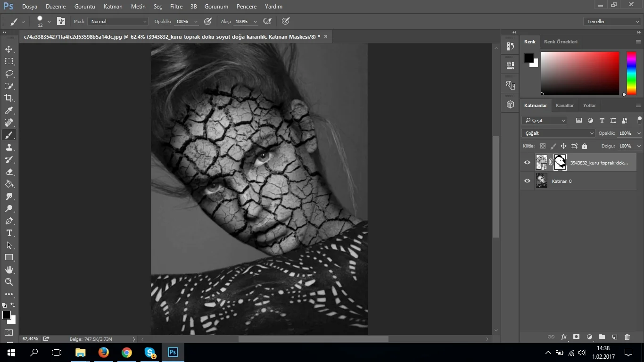Select the Lasso tool

pos(9,74)
